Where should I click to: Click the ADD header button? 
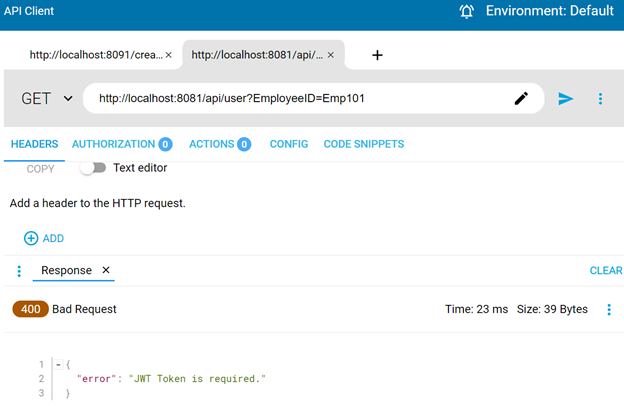coord(44,238)
